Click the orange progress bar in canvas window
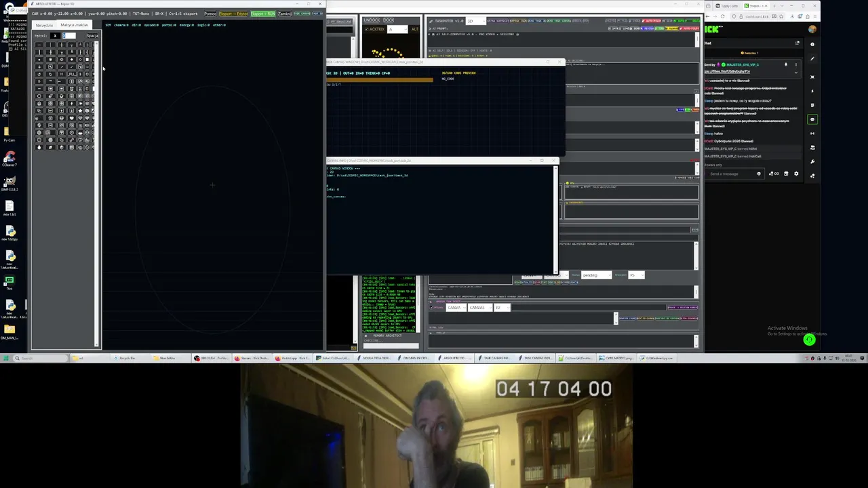Viewport: 868px width, 488px height. click(379, 80)
